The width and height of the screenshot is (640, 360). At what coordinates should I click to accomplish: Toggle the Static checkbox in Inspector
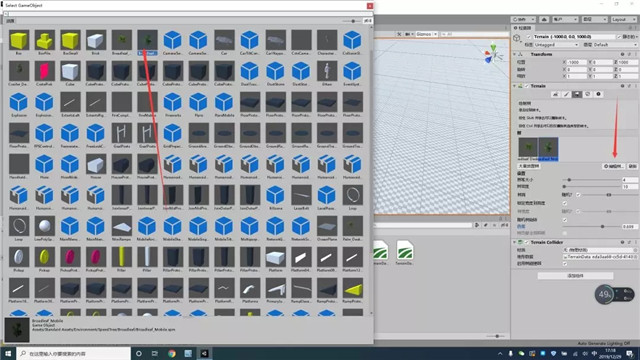coord(619,37)
